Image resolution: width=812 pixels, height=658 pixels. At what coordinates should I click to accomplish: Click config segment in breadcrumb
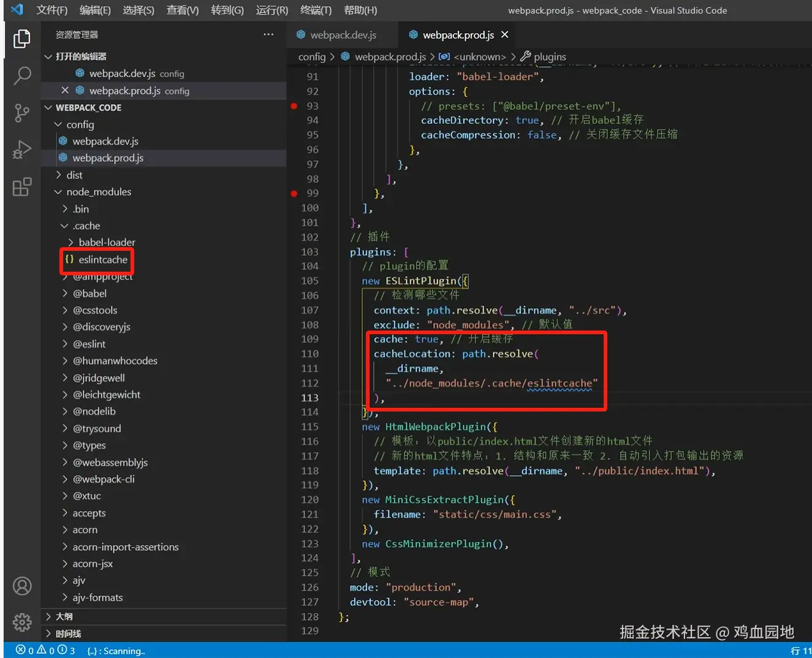pyautogui.click(x=312, y=56)
